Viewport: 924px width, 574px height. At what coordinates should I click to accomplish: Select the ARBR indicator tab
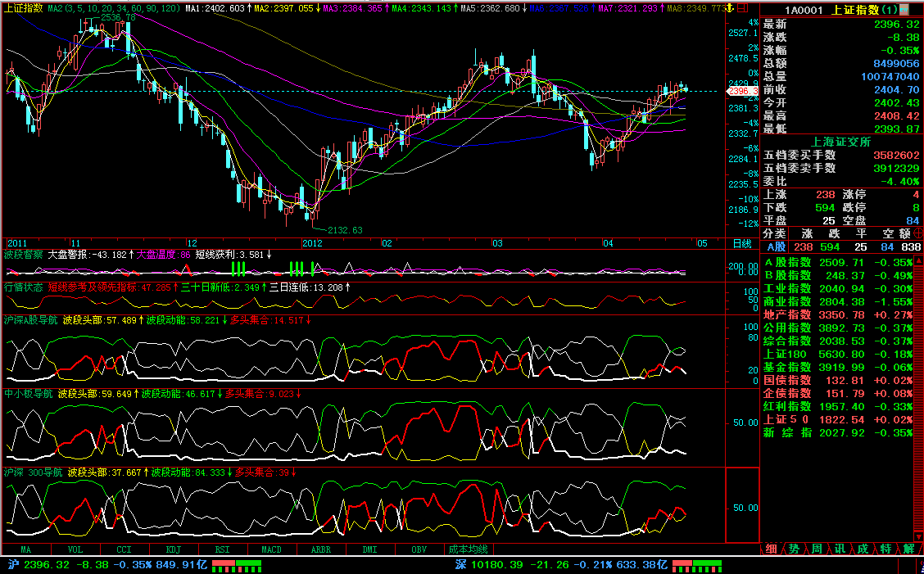(321, 549)
